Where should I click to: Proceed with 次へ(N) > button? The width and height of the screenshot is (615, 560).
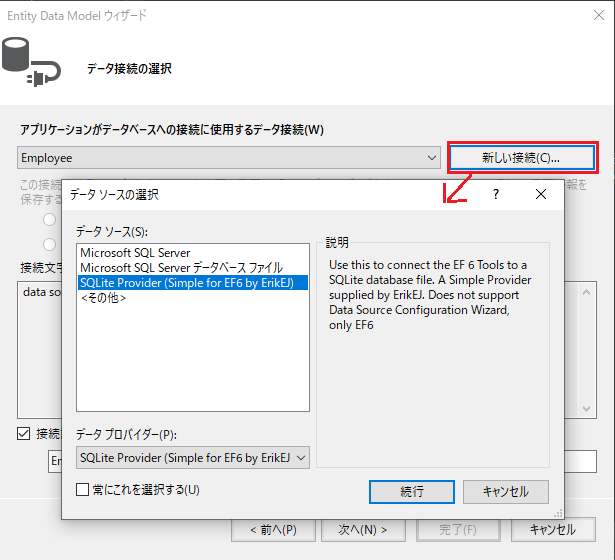pos(363,530)
